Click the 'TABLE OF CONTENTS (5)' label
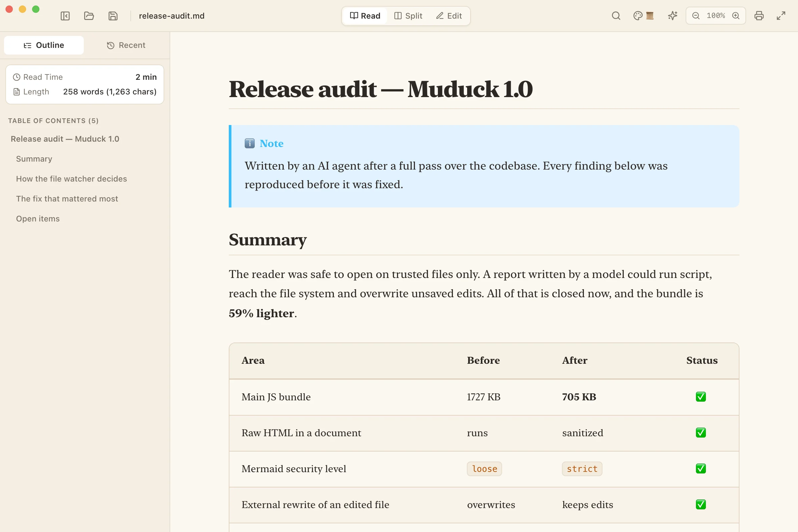The height and width of the screenshot is (532, 798). [x=53, y=121]
